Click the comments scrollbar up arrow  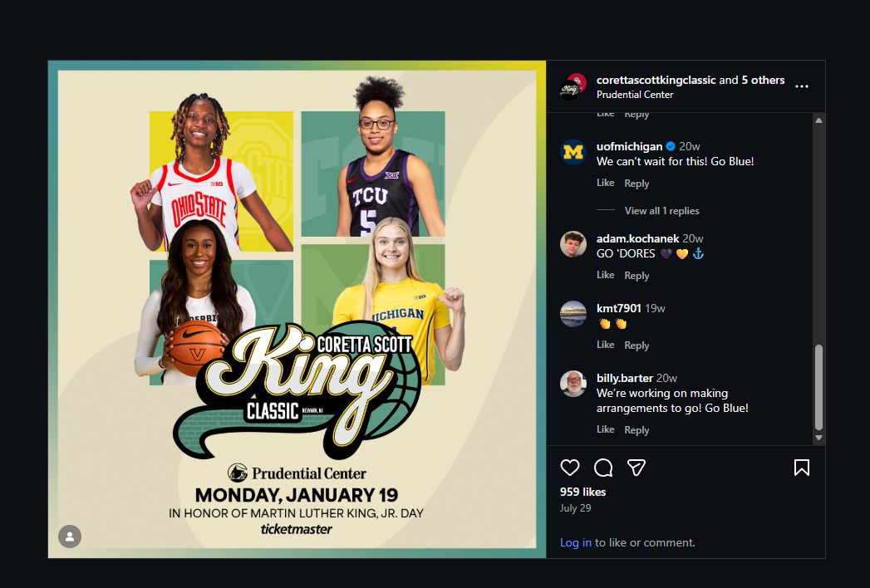(819, 120)
